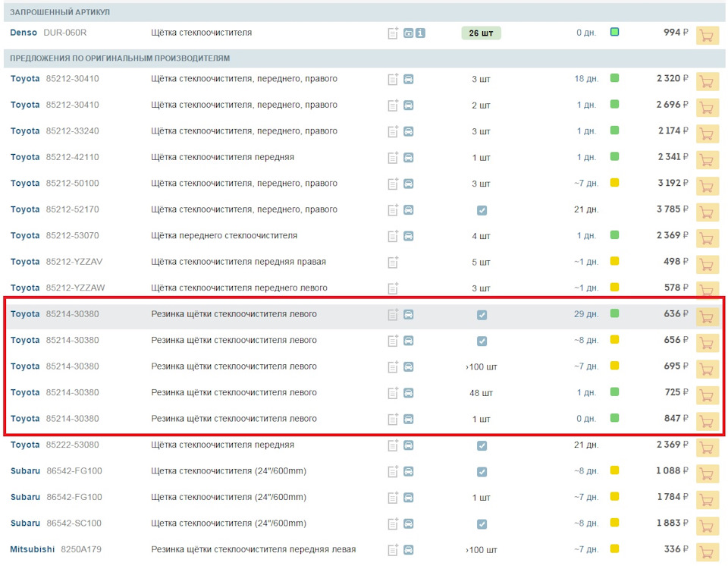The width and height of the screenshot is (728, 566).
Task: Click car icon for Toyota 85212-53070
Action: click(x=408, y=236)
